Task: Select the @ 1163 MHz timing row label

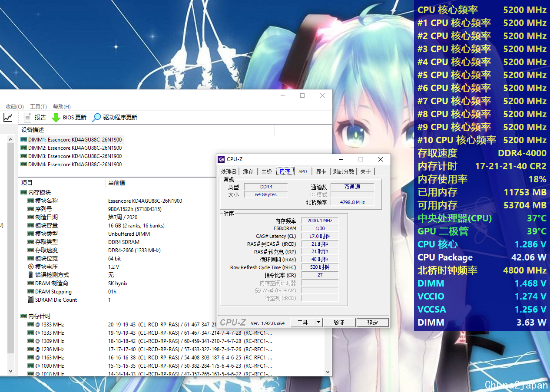Action: tap(50, 357)
